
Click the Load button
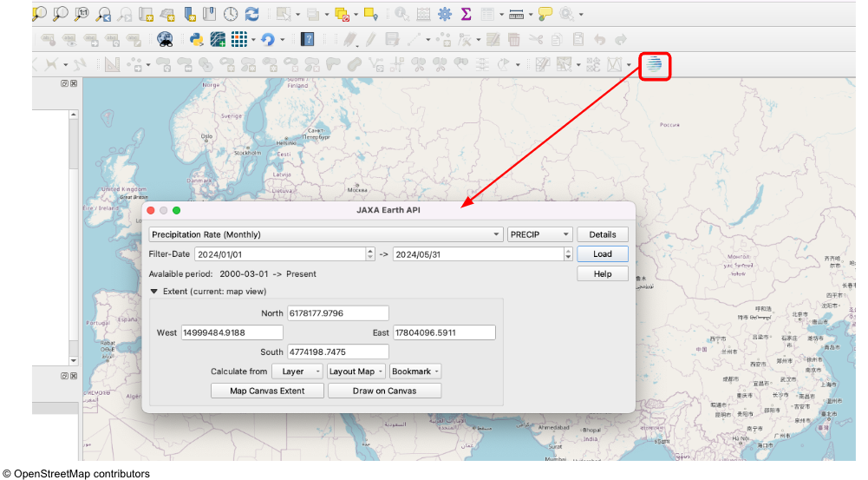[603, 254]
